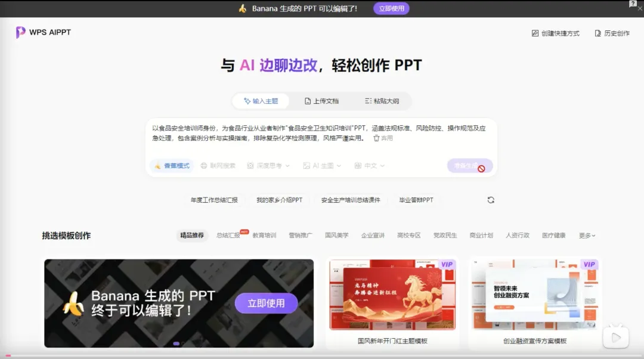Click the 输入主题 sparkle icon
644x359 pixels.
(247, 101)
